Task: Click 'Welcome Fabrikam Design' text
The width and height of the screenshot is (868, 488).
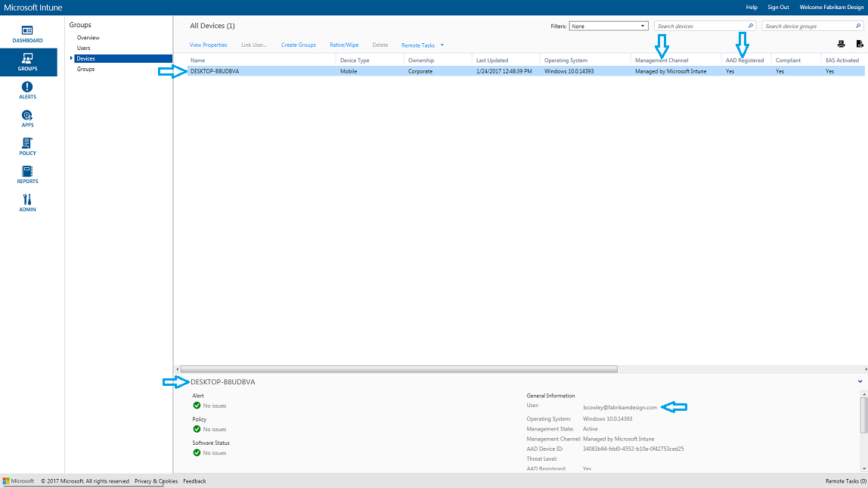Action: (x=832, y=8)
